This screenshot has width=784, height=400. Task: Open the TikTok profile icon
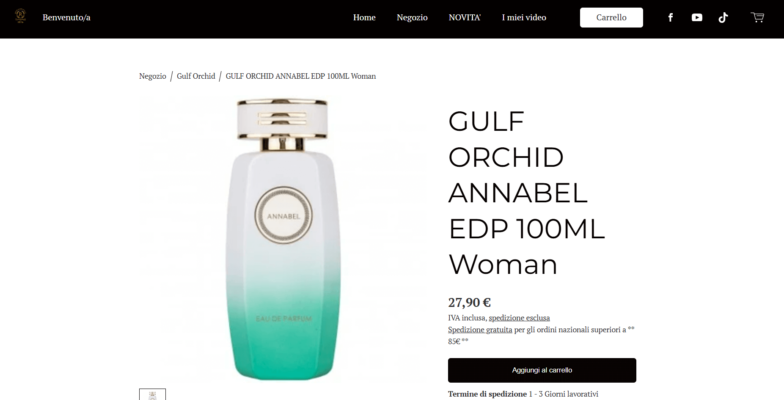723,18
